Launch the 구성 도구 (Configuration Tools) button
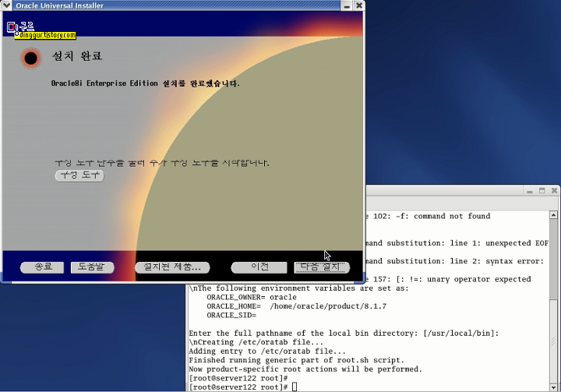 pyautogui.click(x=79, y=175)
